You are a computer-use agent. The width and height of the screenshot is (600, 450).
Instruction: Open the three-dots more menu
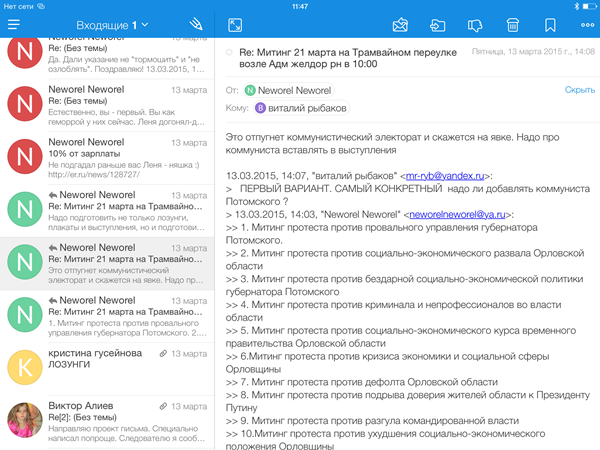pyautogui.click(x=587, y=25)
